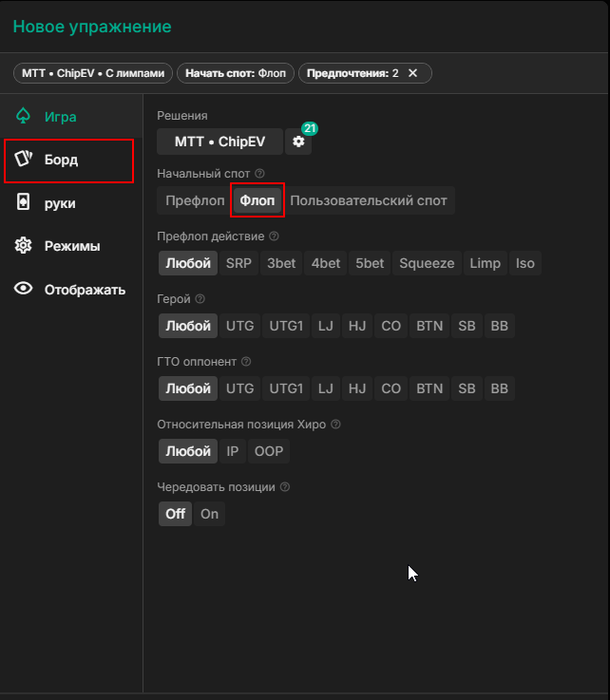
Task: Set ГТО оппонент to UTG1
Action: 286,388
